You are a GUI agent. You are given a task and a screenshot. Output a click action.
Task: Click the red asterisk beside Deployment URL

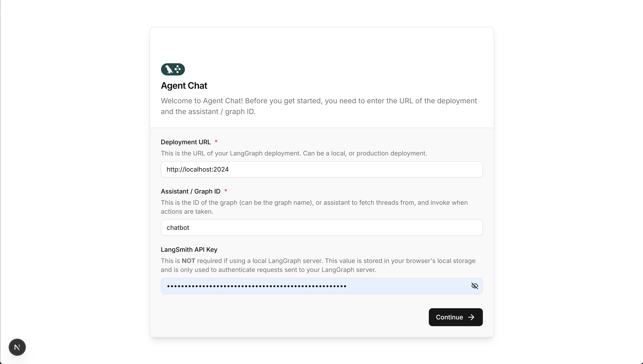(216, 142)
